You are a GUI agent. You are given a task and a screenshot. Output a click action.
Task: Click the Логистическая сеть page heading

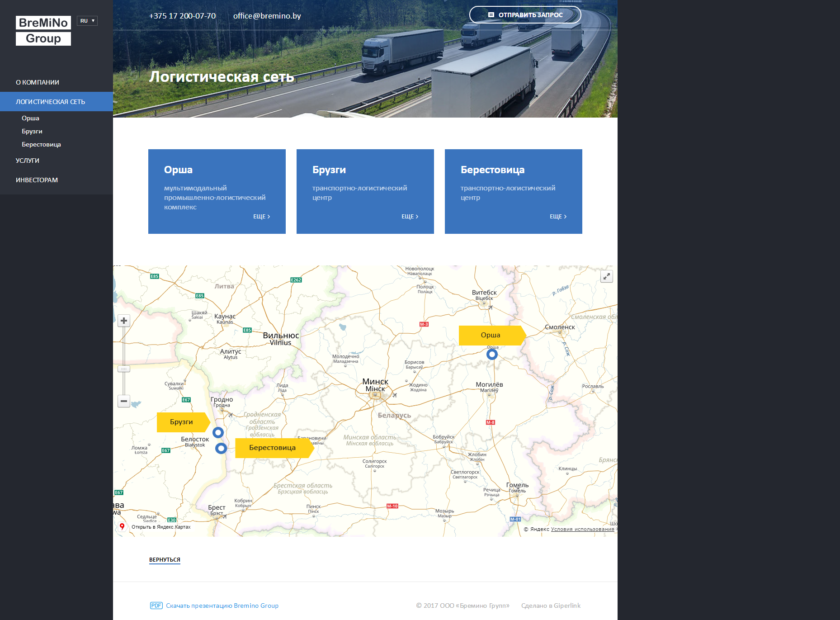coord(222,76)
